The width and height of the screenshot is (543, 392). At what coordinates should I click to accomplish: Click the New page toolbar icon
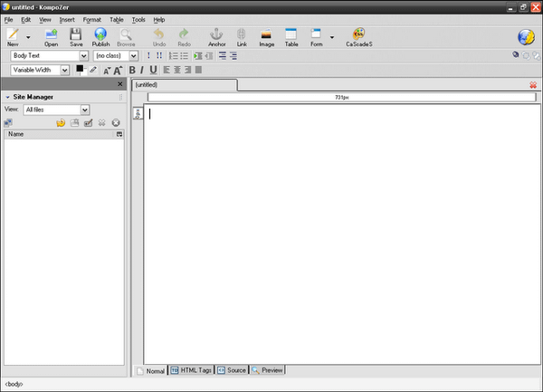click(13, 37)
